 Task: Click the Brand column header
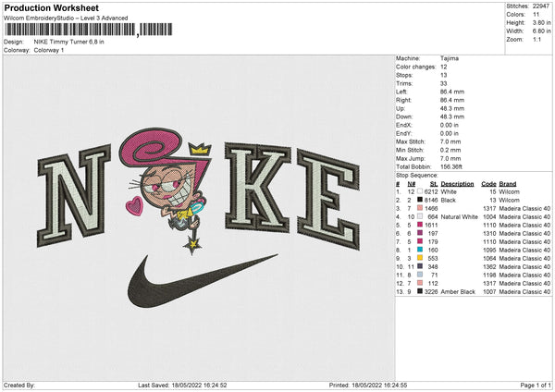click(508, 184)
